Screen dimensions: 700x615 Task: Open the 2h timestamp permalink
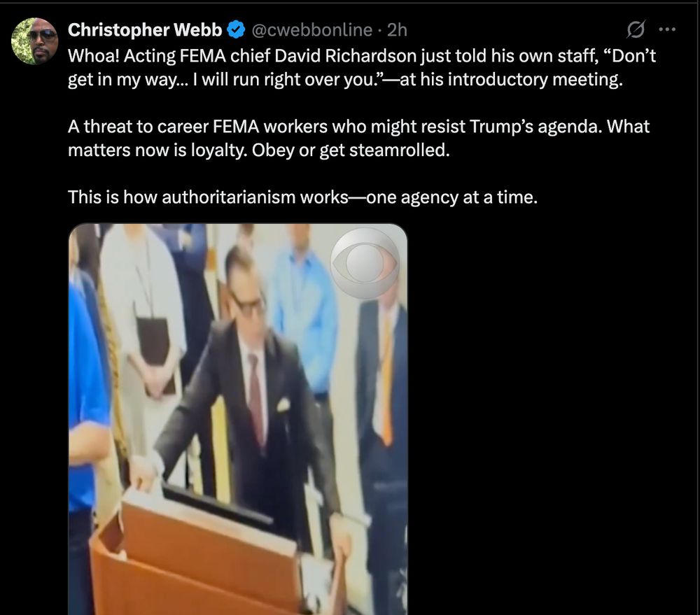[397, 30]
